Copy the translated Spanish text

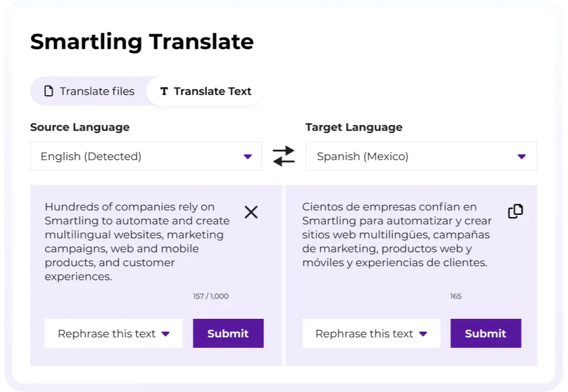pos(516,211)
